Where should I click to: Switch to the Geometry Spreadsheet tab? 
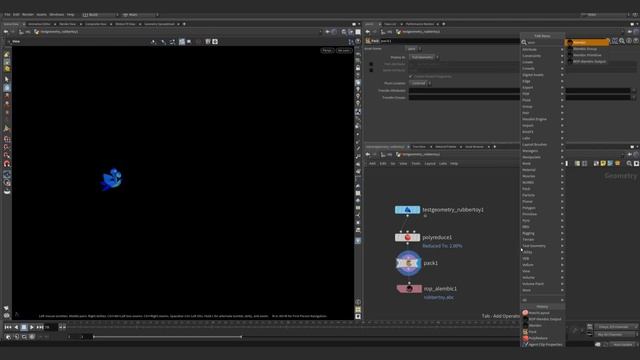[159, 24]
